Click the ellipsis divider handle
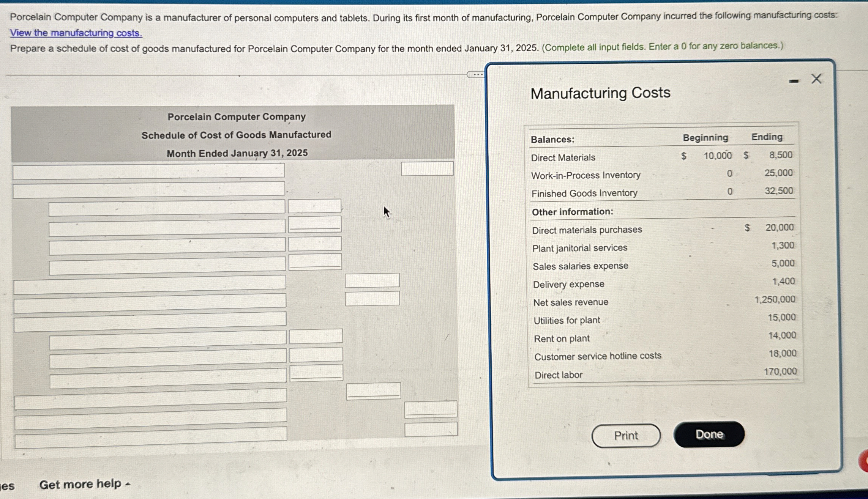Viewport: 868px width, 499px height. (x=475, y=74)
